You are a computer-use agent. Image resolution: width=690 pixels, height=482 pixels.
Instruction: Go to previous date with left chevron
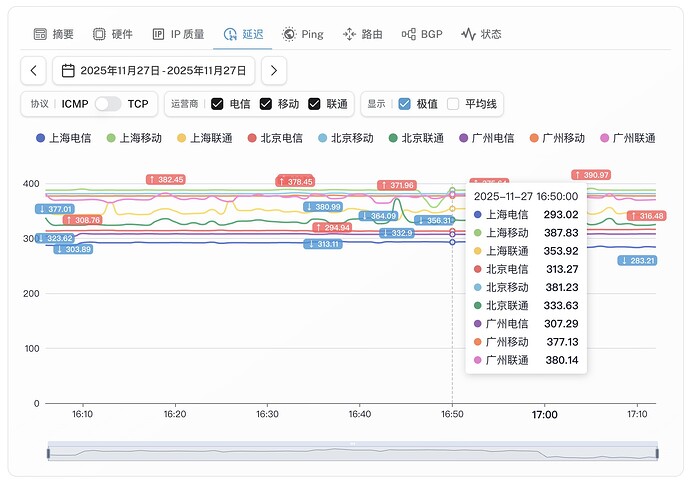pos(33,70)
